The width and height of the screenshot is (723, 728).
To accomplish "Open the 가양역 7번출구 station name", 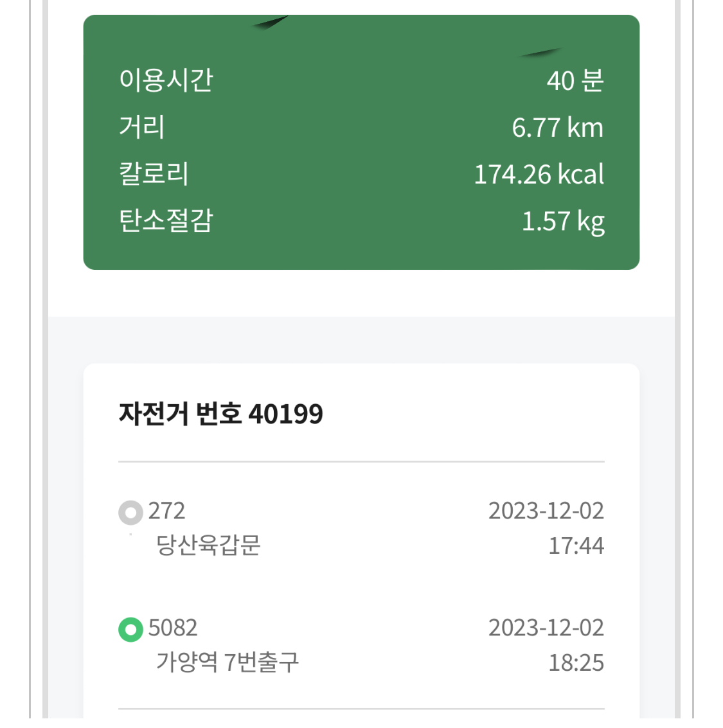I will coord(227,662).
